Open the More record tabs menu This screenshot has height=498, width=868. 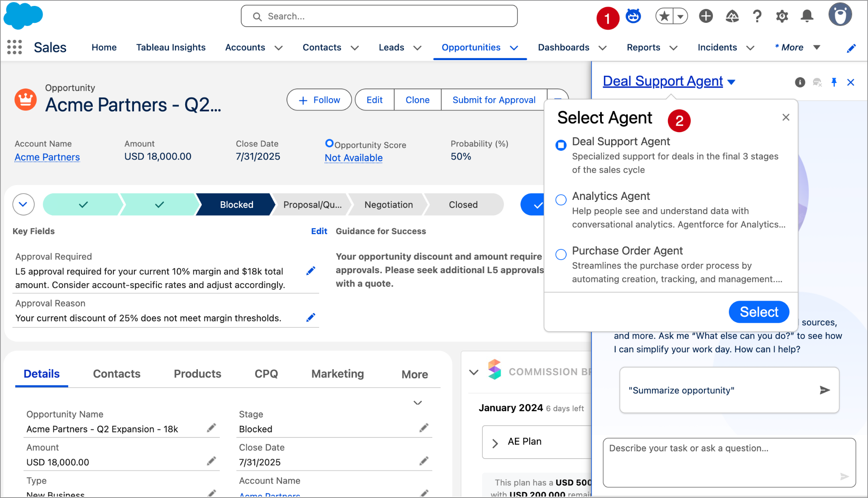pos(415,374)
